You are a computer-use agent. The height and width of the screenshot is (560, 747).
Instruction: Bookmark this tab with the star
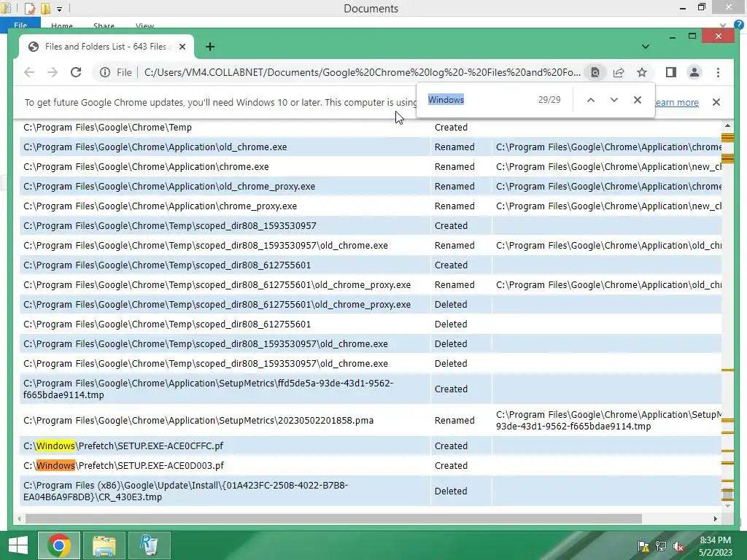coord(642,72)
